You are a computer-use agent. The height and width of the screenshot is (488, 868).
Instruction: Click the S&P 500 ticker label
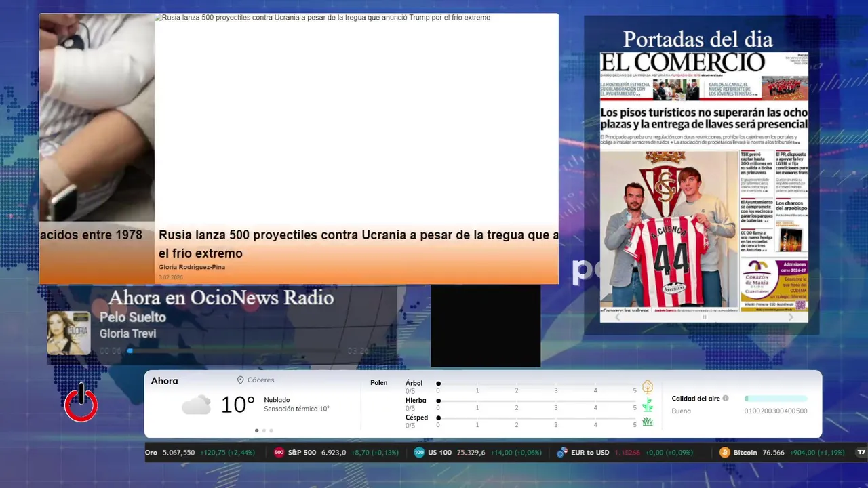pos(302,452)
